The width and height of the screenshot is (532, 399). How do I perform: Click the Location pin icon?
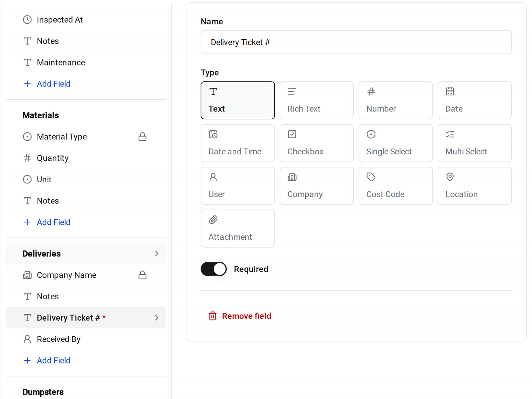coord(450,177)
